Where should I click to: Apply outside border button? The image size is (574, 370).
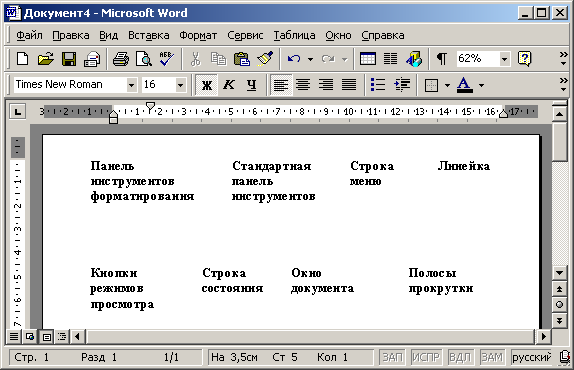[x=431, y=85]
